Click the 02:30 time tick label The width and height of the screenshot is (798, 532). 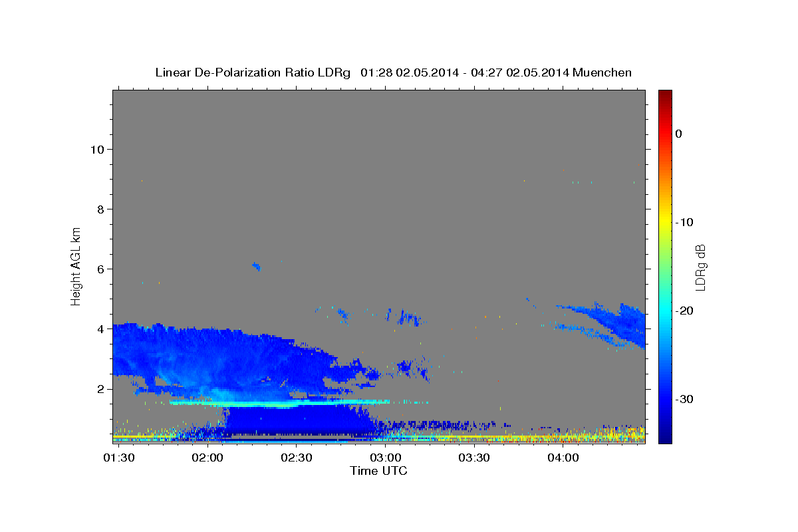[297, 458]
